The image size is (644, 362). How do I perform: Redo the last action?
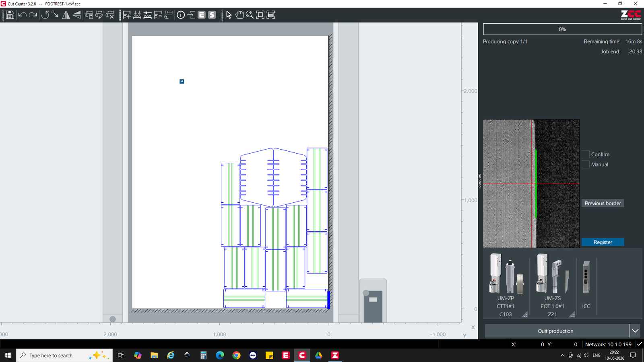[x=33, y=15]
